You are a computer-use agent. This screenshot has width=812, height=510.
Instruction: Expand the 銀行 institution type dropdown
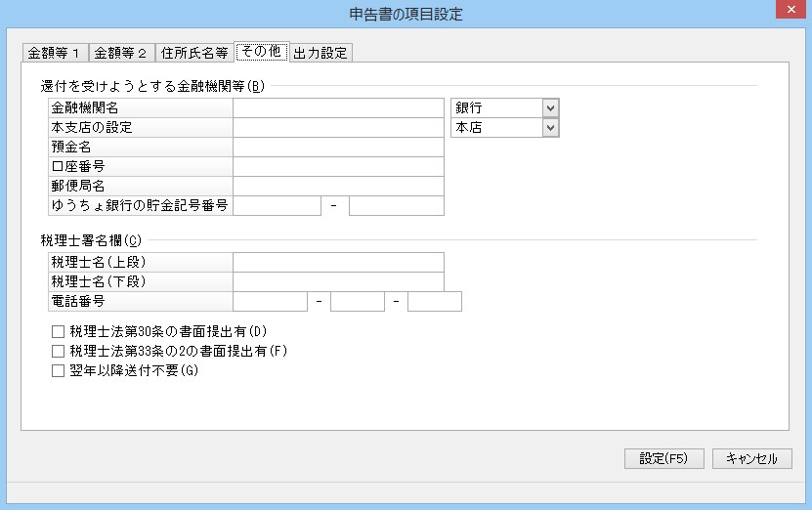coord(550,107)
